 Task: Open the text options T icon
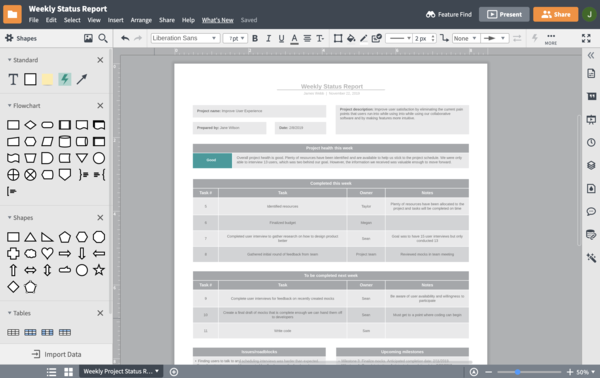[x=320, y=38]
